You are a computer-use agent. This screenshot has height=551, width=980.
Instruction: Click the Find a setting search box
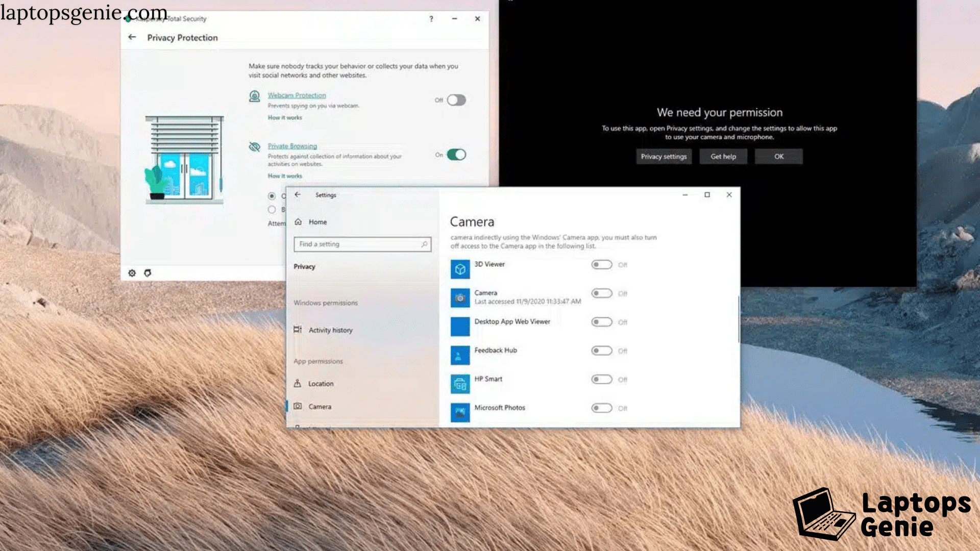tap(362, 244)
